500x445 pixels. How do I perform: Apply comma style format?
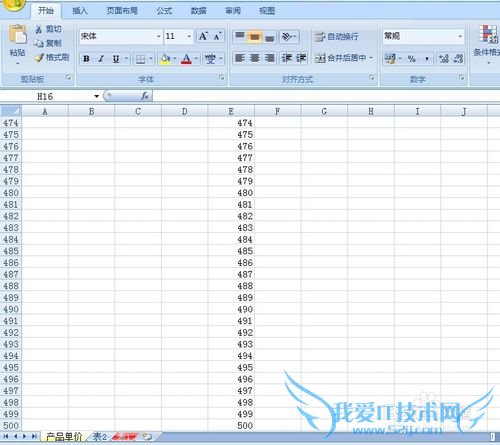427,59
